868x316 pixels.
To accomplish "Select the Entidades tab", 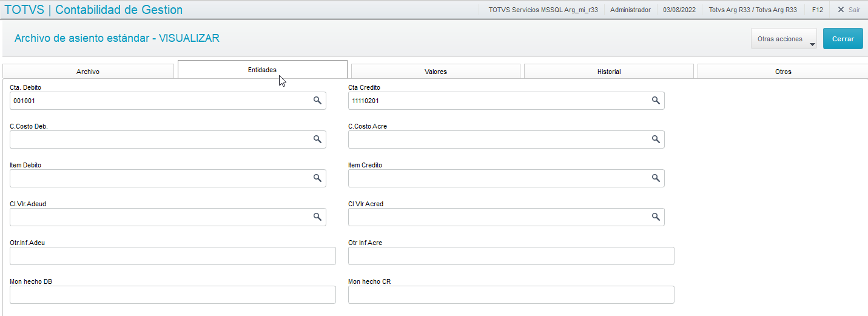I will click(x=262, y=70).
